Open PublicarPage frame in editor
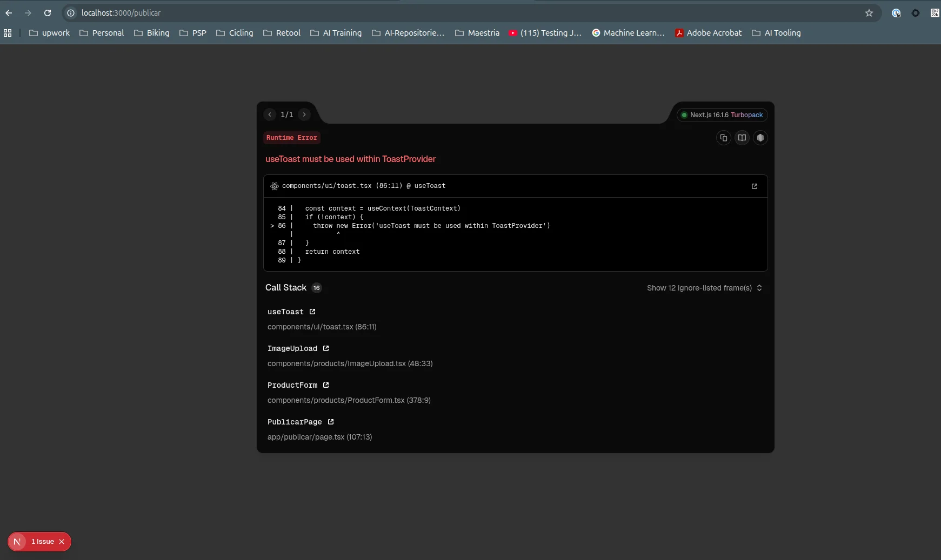The width and height of the screenshot is (941, 560). tap(331, 422)
